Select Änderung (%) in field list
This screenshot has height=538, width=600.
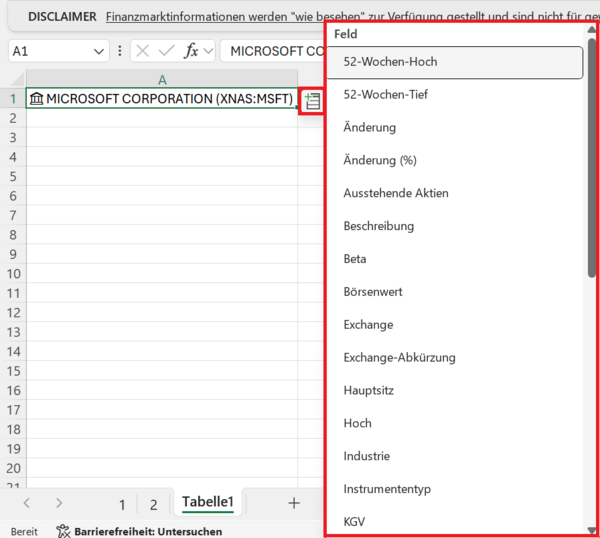pos(380,160)
